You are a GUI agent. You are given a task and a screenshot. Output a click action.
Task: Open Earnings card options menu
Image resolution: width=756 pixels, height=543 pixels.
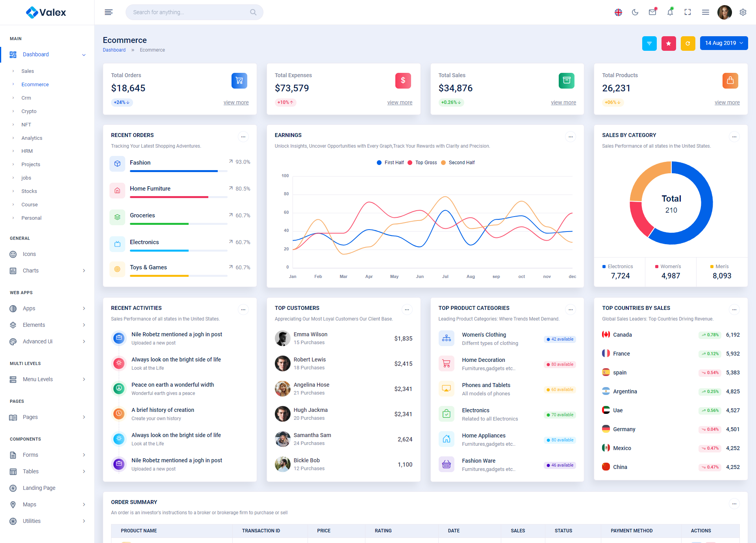571,137
